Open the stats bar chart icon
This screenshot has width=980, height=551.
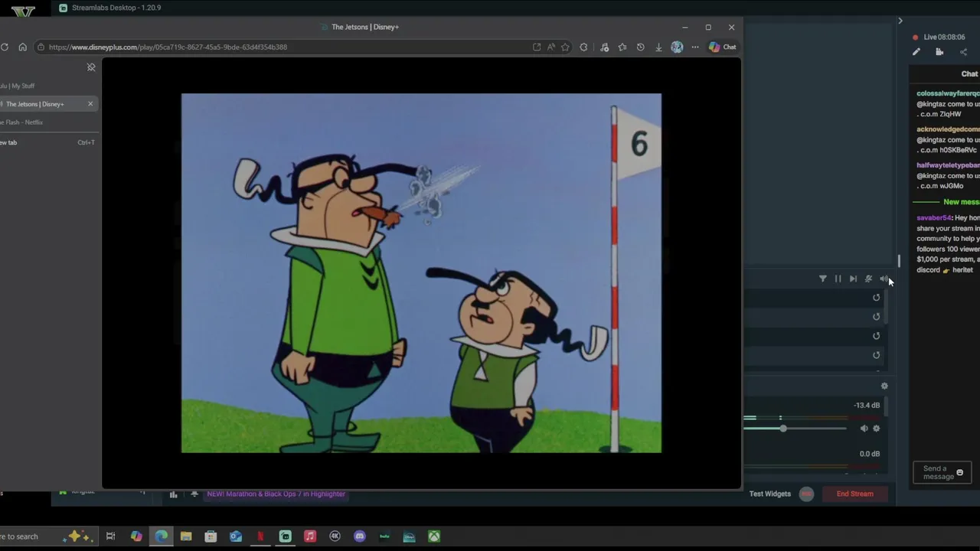click(x=173, y=494)
